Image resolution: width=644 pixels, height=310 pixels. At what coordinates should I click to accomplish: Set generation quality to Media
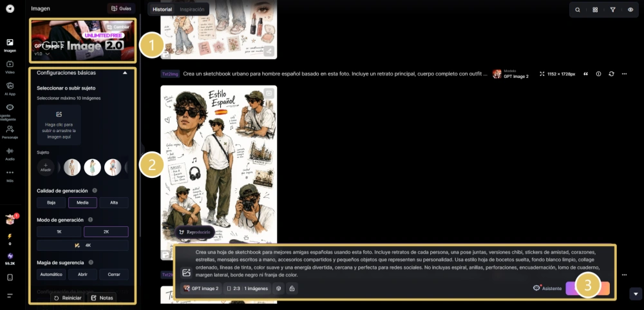[x=82, y=202]
